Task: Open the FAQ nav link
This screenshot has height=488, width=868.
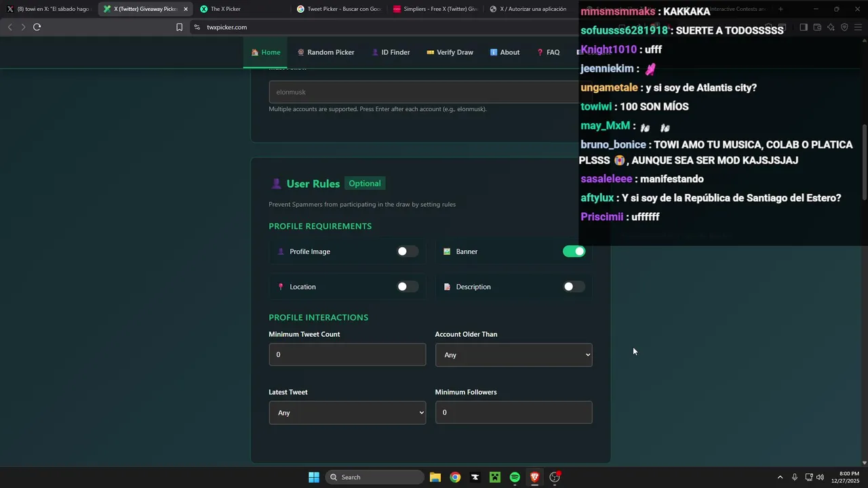Action: 548,52
